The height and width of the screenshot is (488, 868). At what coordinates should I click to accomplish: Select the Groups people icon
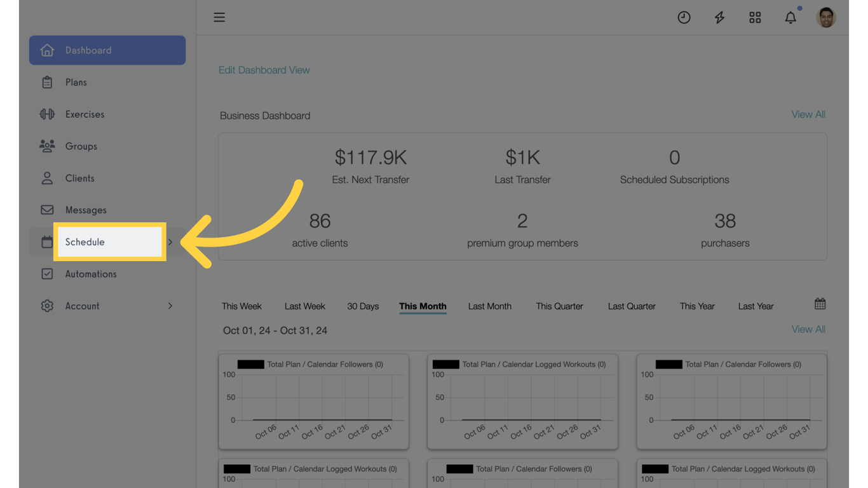pyautogui.click(x=46, y=146)
